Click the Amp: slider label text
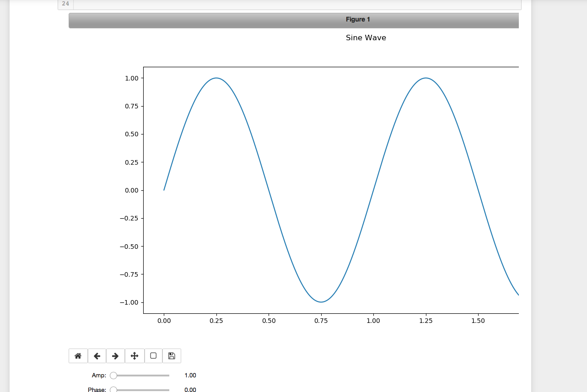 click(x=98, y=375)
